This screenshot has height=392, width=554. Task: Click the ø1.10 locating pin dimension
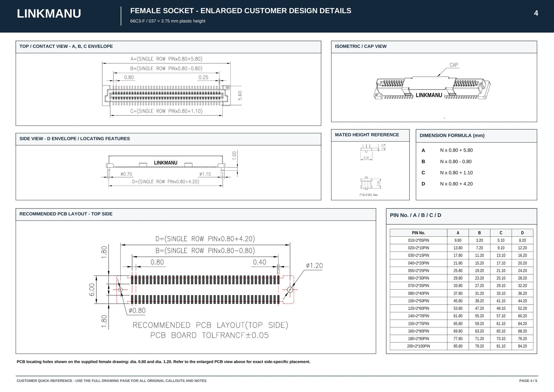click(205, 174)
